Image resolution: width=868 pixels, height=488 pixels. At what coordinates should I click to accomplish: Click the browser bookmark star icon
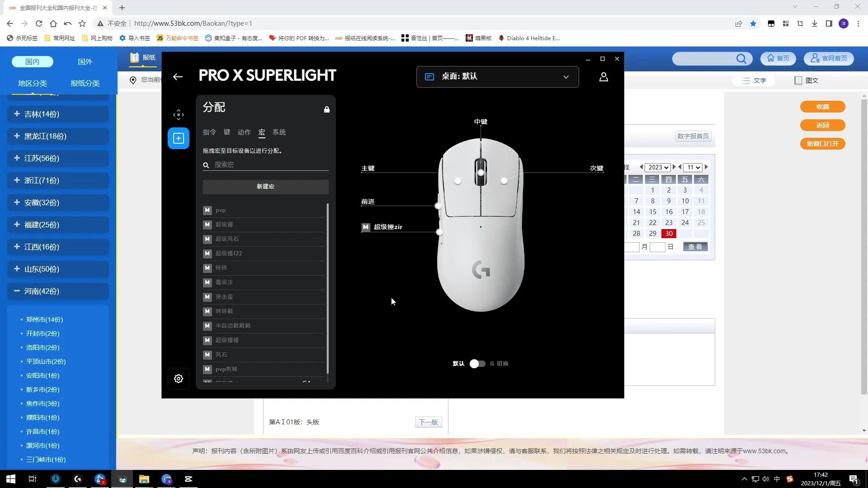[753, 23]
